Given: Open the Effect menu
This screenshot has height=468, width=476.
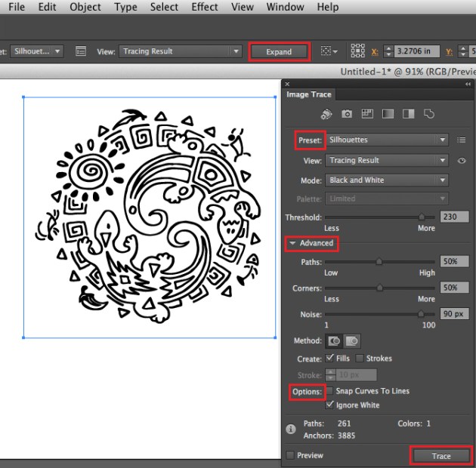Looking at the screenshot, I should click(204, 7).
